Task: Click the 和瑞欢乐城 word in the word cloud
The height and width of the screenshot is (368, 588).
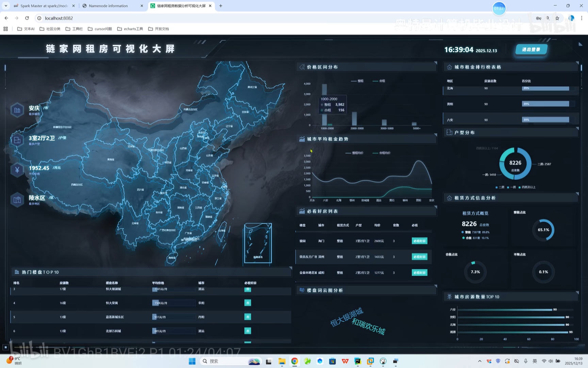Action: click(x=369, y=327)
